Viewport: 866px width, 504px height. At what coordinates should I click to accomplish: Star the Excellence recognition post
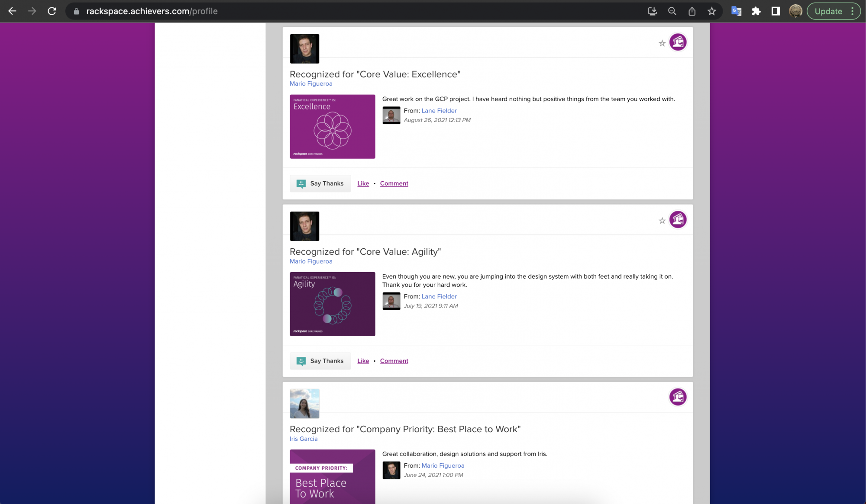(662, 43)
